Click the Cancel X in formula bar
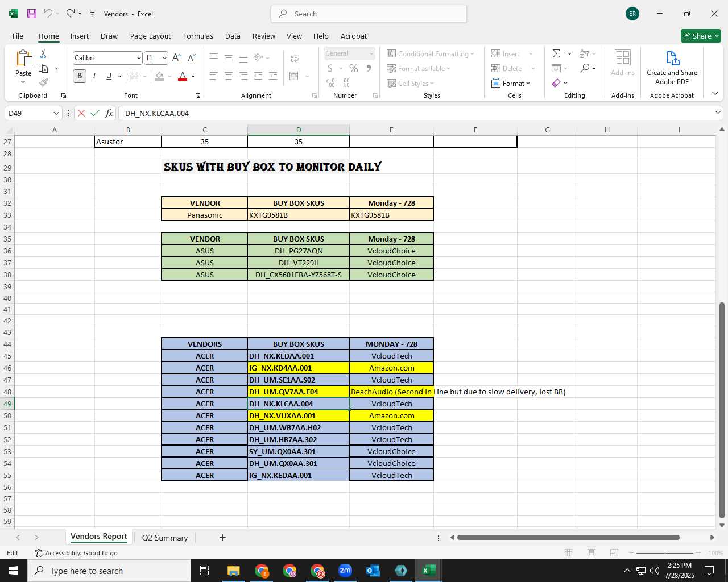 click(81, 113)
